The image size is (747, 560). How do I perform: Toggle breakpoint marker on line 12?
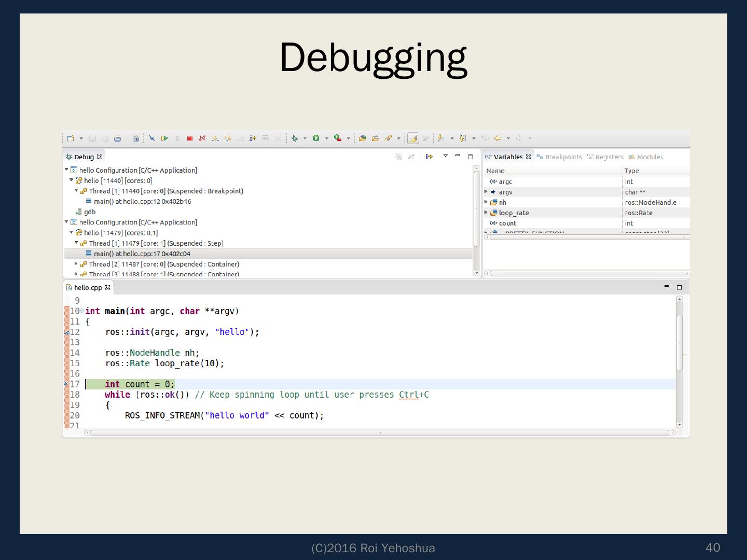[x=67, y=333]
